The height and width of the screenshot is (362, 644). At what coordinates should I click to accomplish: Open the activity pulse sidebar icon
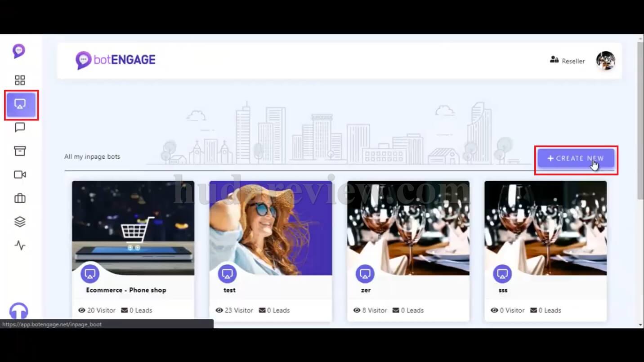[20, 245]
